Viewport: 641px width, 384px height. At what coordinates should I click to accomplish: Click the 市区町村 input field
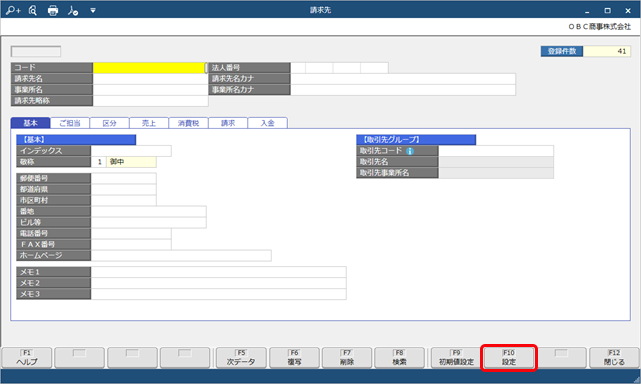tap(123, 200)
